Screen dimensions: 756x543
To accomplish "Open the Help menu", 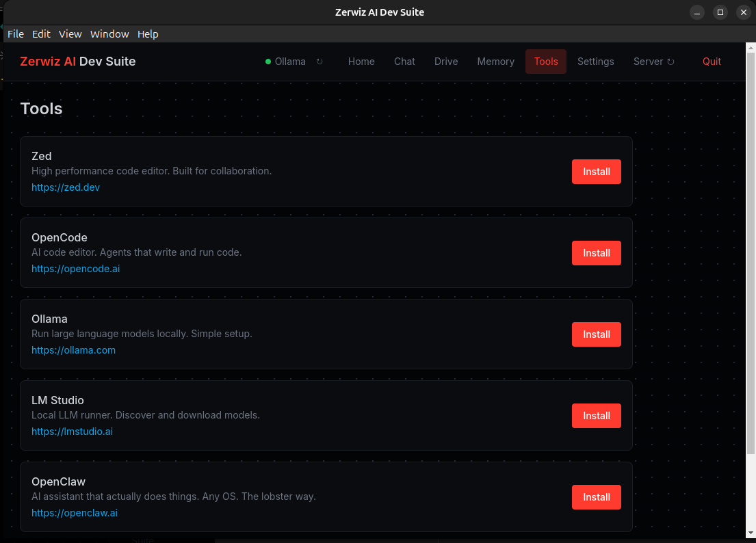I will tap(148, 34).
